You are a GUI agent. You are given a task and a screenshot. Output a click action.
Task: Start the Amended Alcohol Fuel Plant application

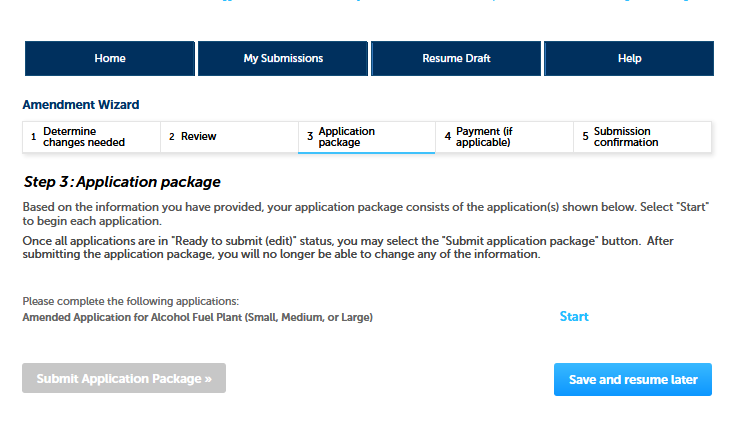pos(574,317)
